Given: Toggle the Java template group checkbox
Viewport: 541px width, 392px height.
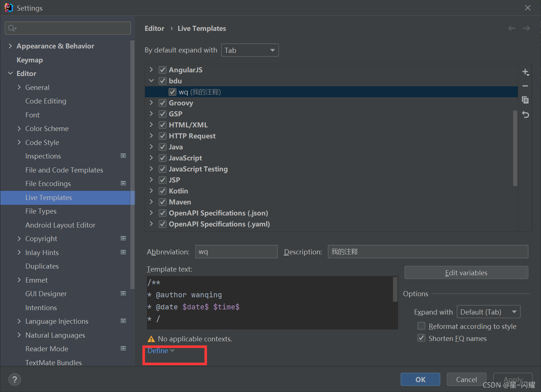Looking at the screenshot, I should (163, 147).
